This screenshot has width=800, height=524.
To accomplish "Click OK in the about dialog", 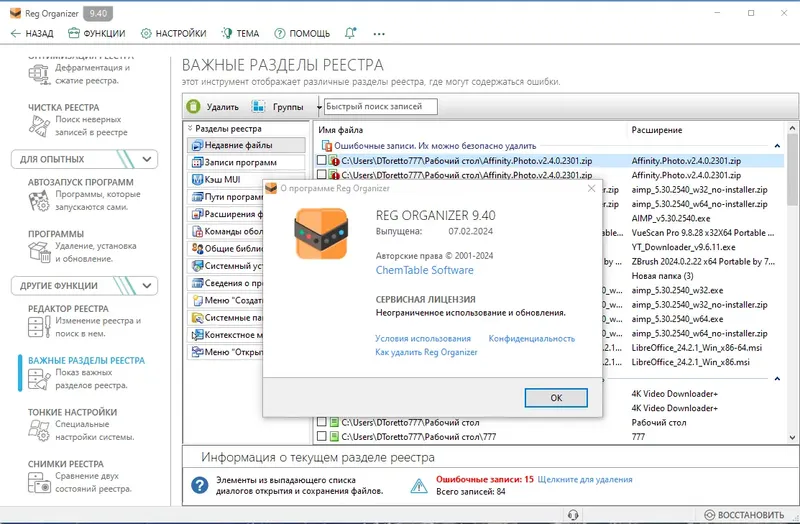I will click(556, 398).
